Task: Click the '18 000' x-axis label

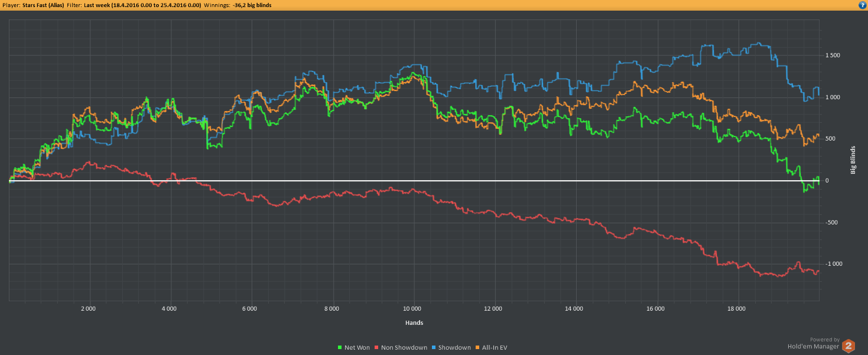Action: click(736, 308)
